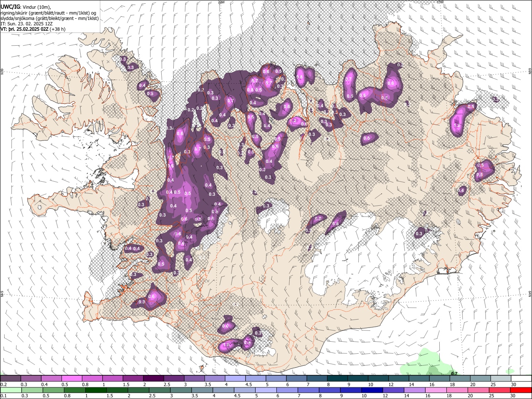Click the deep blue 10 swatch in bottom legend

(x=372, y=390)
